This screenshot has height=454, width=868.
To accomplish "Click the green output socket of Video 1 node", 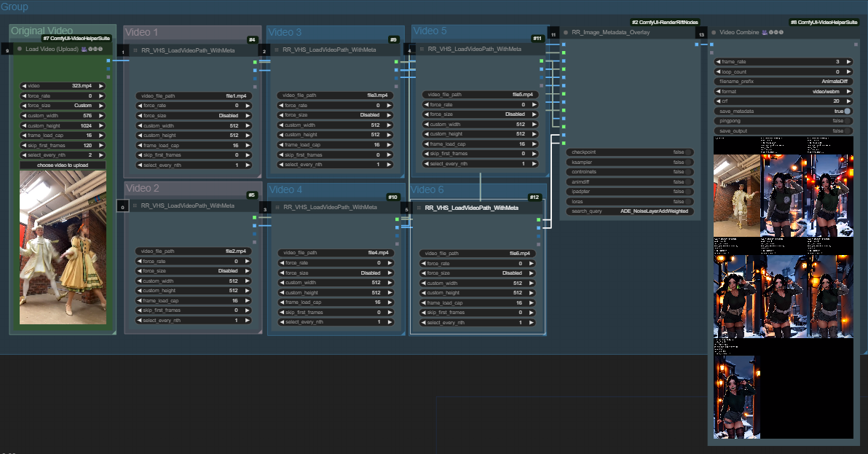I will [x=255, y=63].
